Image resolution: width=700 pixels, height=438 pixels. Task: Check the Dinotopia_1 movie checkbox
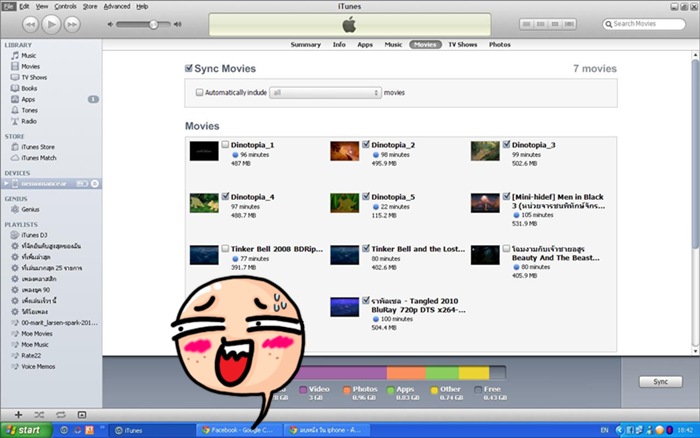[x=225, y=145]
